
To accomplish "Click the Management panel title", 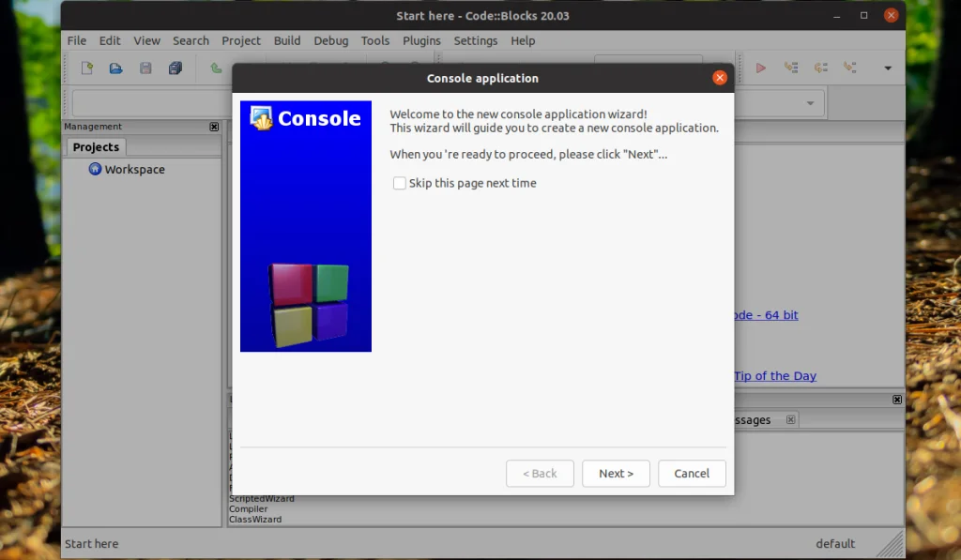I will [93, 127].
